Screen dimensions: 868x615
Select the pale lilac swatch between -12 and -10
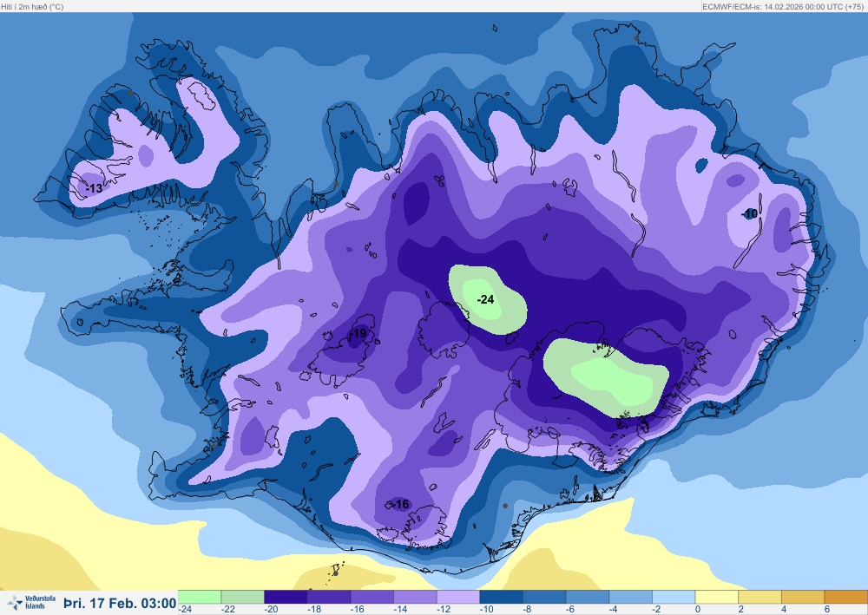(x=458, y=597)
